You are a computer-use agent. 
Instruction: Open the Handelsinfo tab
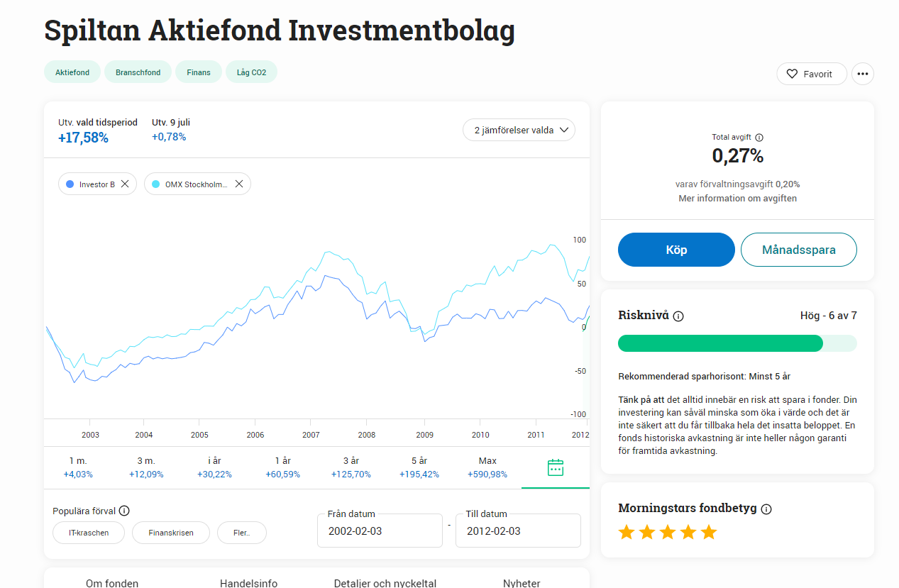pyautogui.click(x=248, y=583)
